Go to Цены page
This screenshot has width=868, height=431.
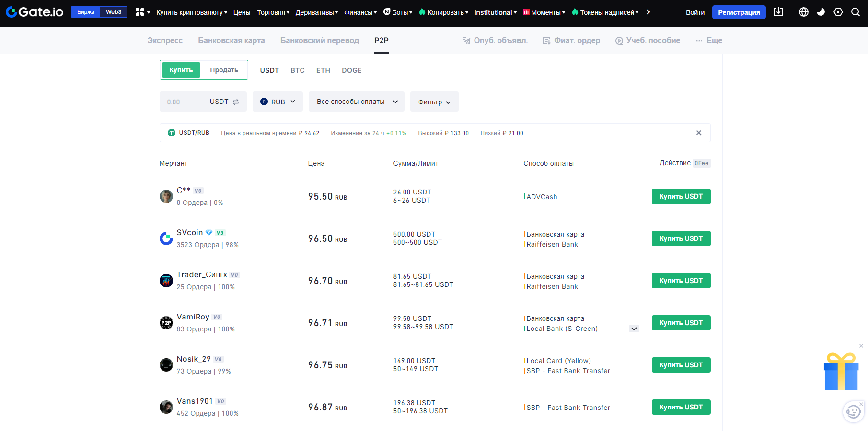point(242,12)
